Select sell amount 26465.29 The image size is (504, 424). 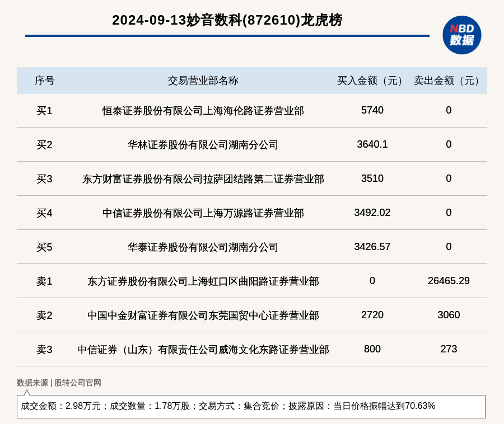449,281
